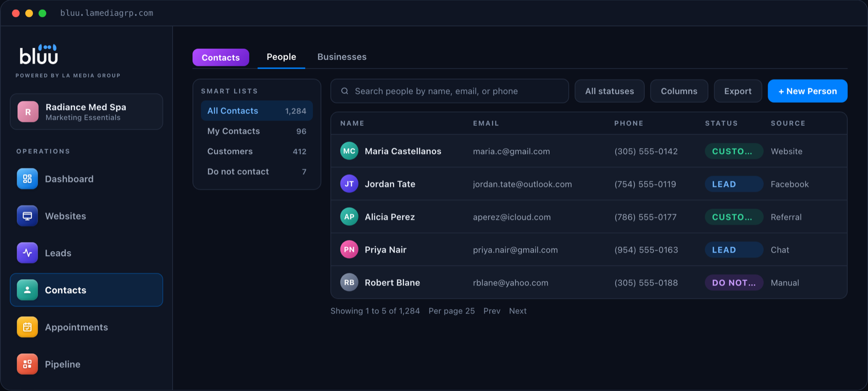Image resolution: width=868 pixels, height=391 pixels.
Task: Change the Per page 25 setting
Action: click(x=452, y=311)
